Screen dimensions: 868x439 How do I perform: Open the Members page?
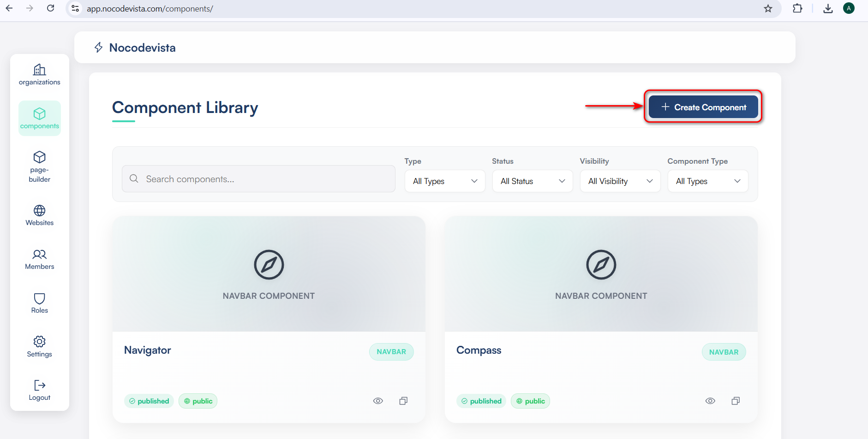pyautogui.click(x=40, y=259)
